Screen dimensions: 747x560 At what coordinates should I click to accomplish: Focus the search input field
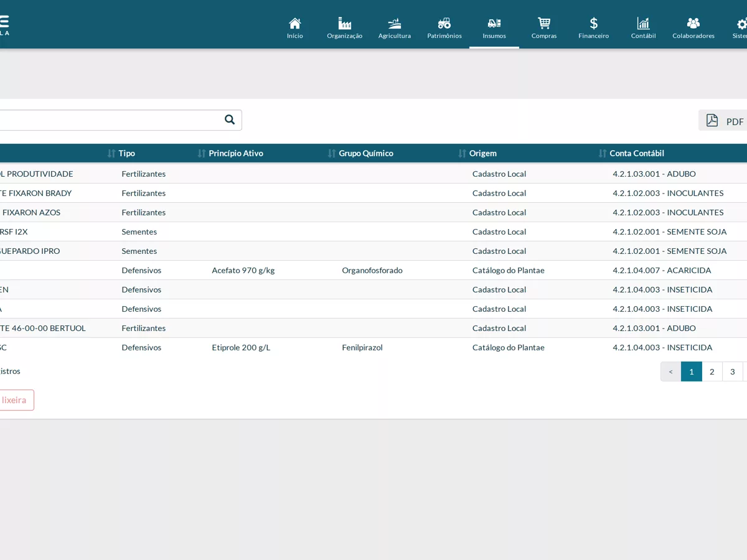tap(121, 120)
